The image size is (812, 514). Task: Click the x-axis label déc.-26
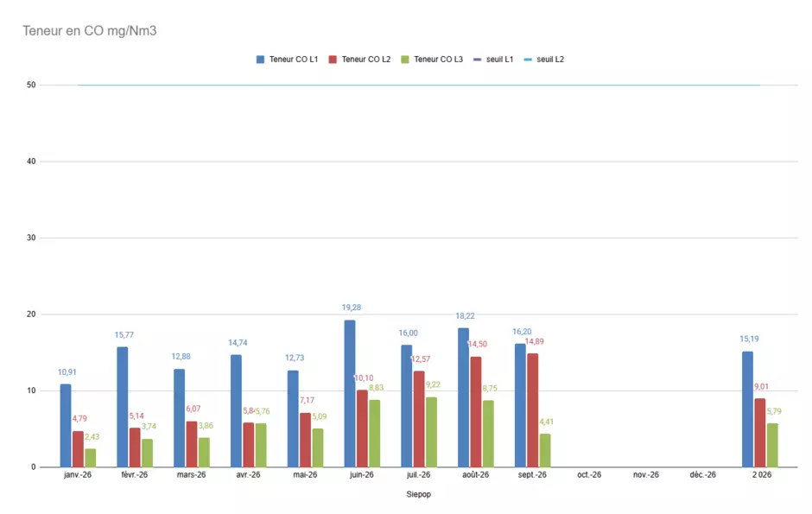[703, 474]
